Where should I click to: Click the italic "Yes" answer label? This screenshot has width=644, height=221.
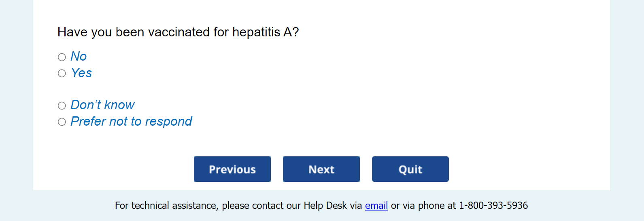pyautogui.click(x=81, y=73)
